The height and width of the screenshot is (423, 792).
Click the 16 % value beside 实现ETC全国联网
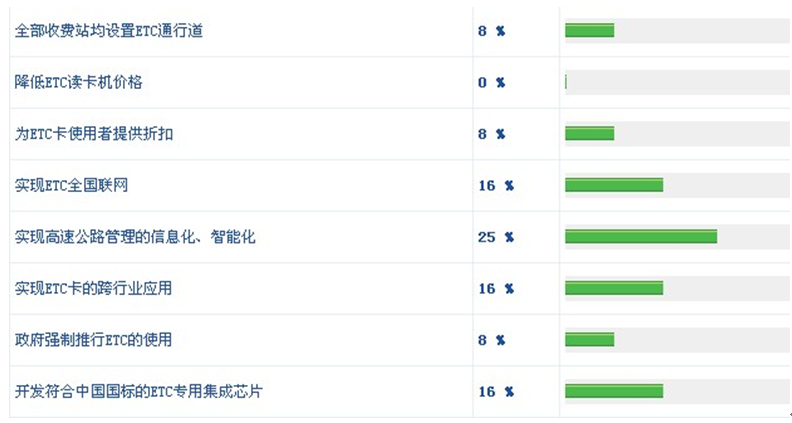point(495,185)
